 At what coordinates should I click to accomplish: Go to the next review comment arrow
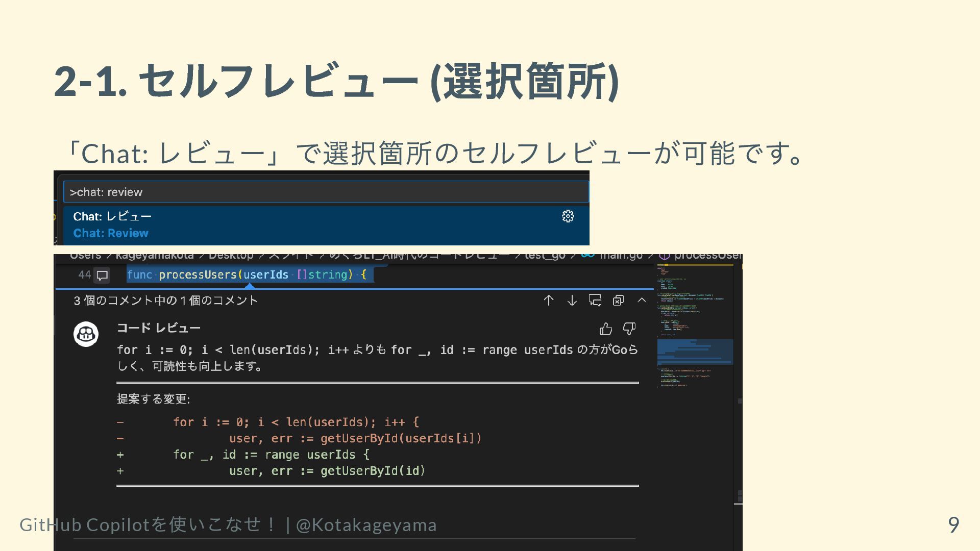pyautogui.click(x=572, y=300)
